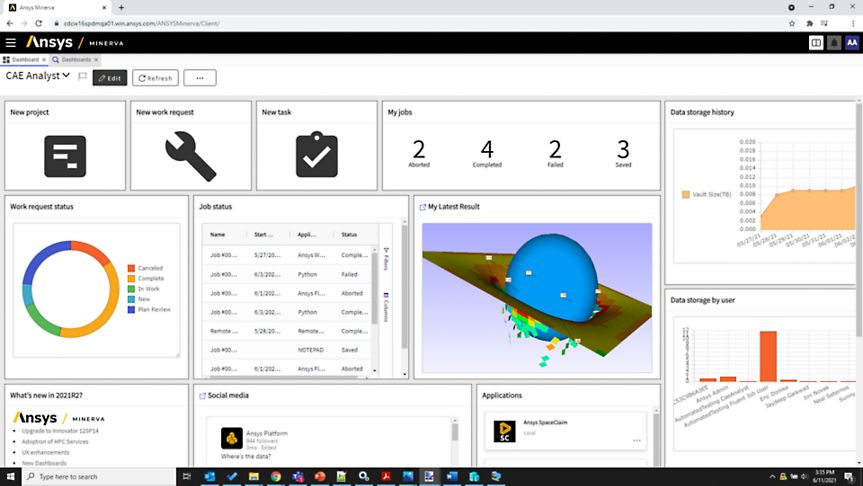Click the Edit dashboard button
The width and height of the screenshot is (863, 486).
coord(110,78)
